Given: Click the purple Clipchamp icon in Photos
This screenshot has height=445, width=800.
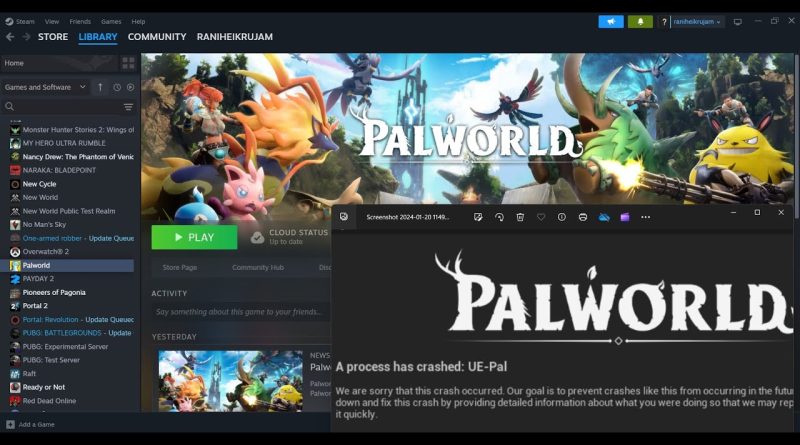Looking at the screenshot, I should (624, 217).
